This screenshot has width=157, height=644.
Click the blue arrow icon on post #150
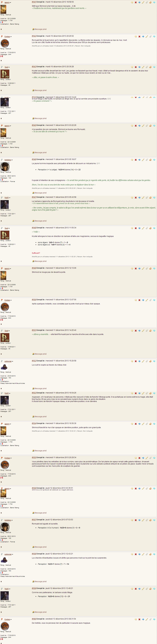pos(143,300)
